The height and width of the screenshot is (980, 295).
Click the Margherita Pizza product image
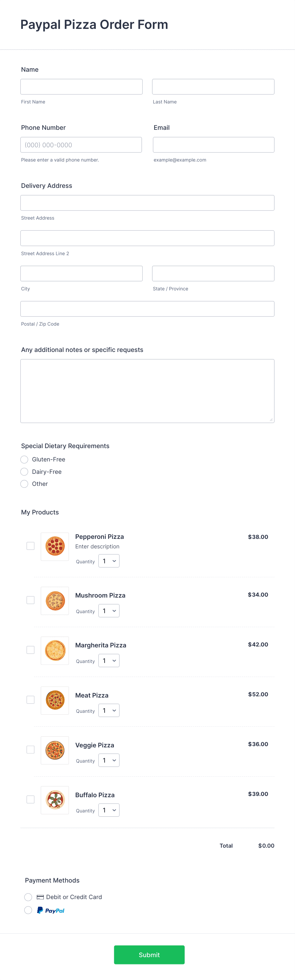55,651
